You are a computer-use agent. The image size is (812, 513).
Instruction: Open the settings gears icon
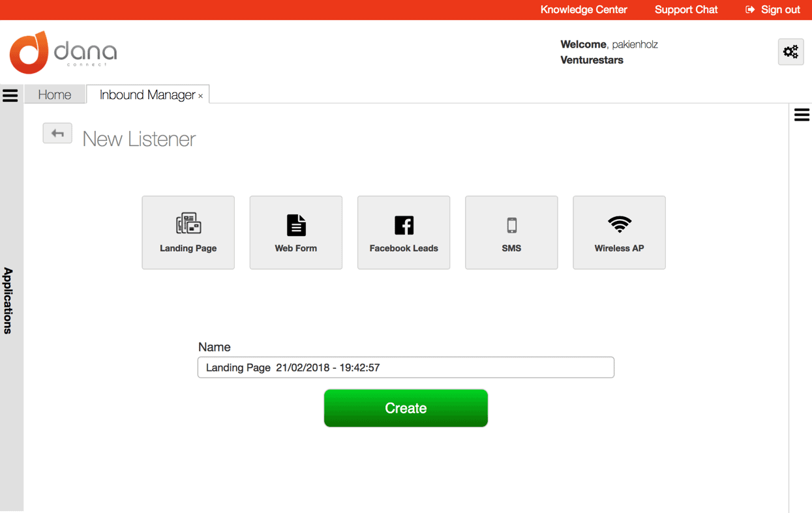(x=790, y=51)
